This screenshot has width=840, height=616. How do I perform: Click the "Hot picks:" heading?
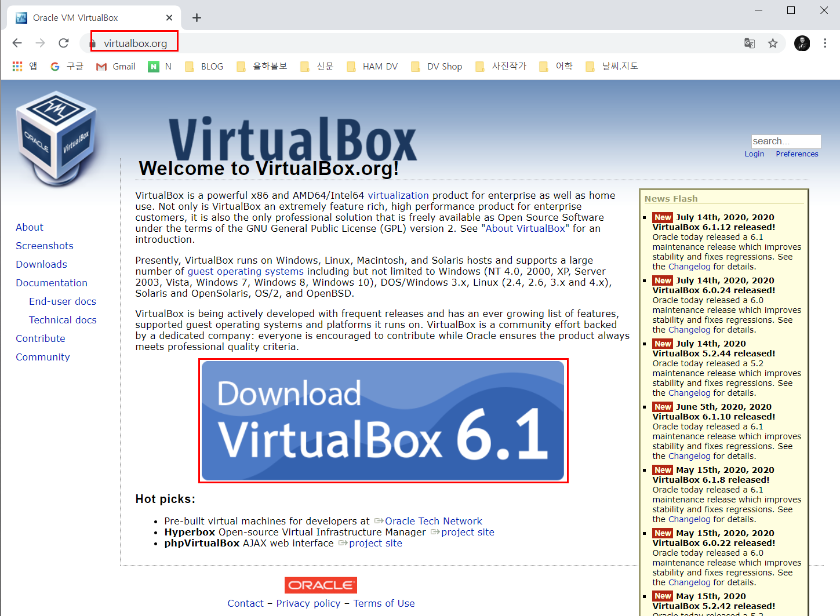click(165, 499)
